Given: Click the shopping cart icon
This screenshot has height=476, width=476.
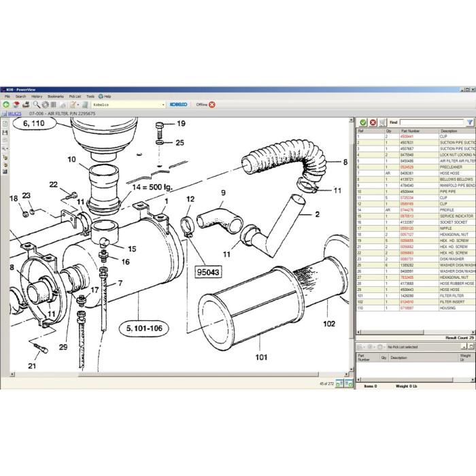Looking at the screenshot, I should pos(382,122).
